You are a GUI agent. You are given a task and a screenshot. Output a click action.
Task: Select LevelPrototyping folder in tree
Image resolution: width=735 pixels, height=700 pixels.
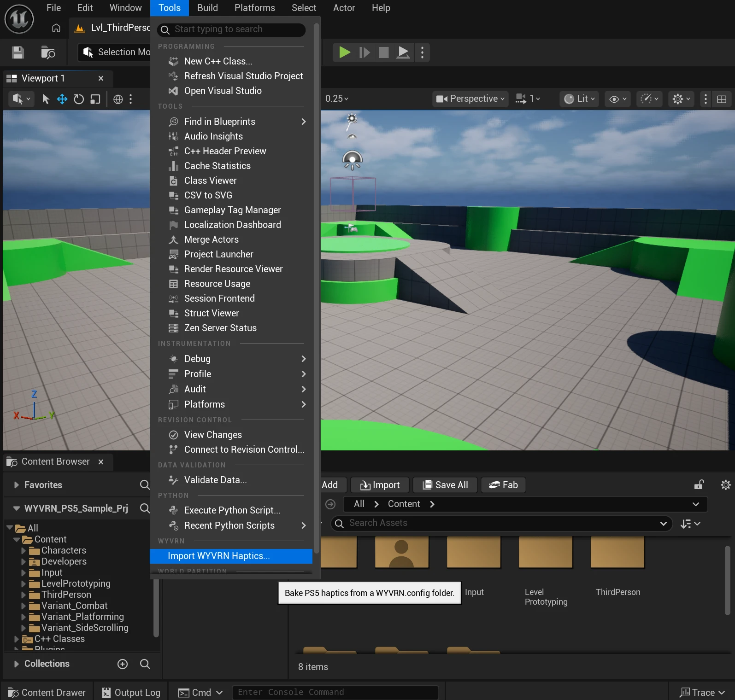point(76,584)
